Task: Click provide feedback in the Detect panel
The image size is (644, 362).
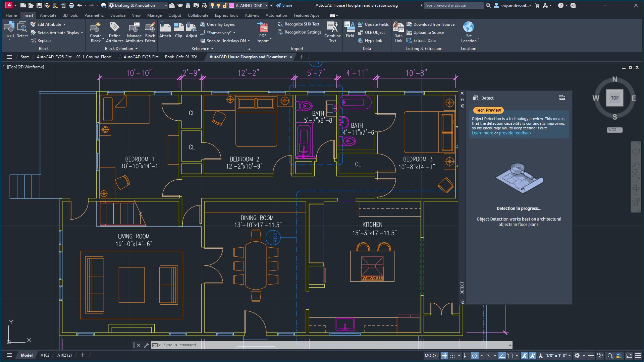Action: click(x=515, y=133)
